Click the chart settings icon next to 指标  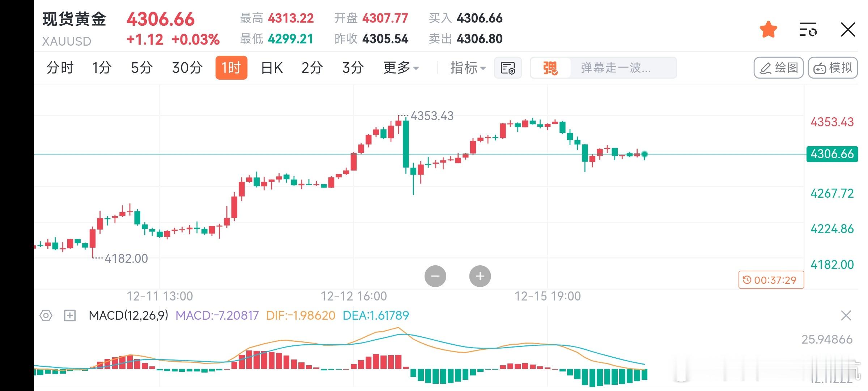508,68
